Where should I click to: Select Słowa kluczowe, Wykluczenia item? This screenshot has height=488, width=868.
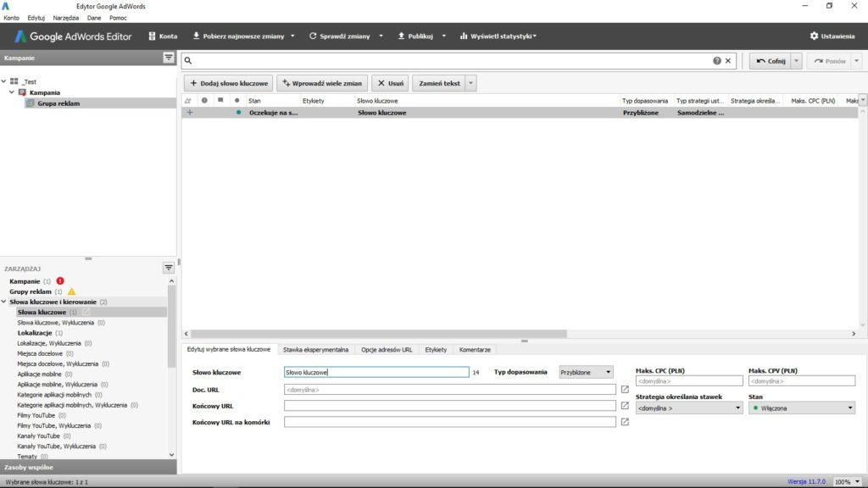pyautogui.click(x=55, y=323)
